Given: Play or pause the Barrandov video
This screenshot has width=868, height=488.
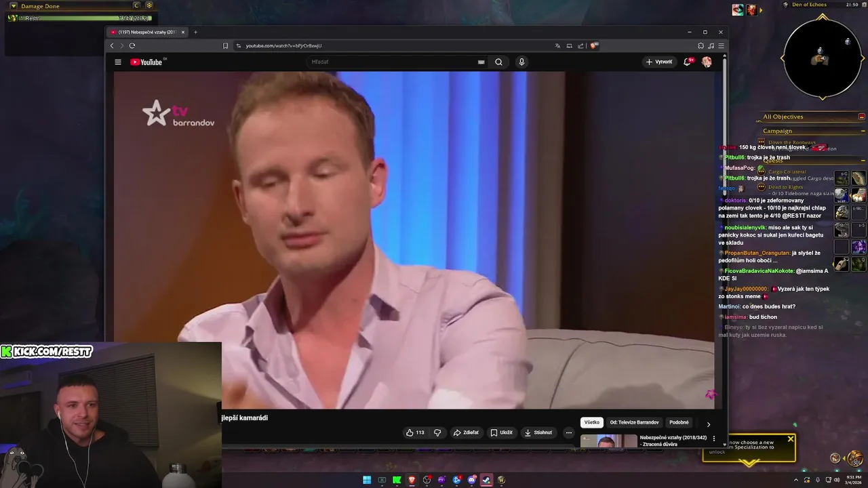Looking at the screenshot, I should click(x=414, y=240).
